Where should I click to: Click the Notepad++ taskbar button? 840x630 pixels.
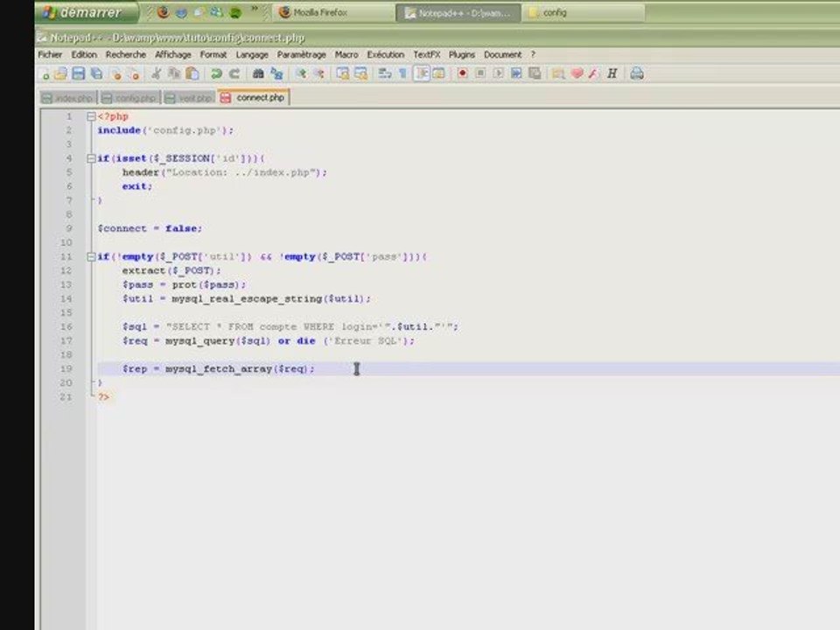458,13
